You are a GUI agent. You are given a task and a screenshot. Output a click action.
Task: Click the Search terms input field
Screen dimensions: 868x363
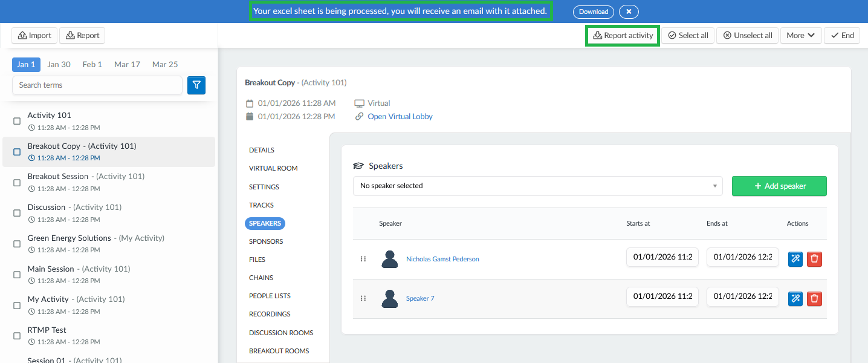tap(97, 85)
